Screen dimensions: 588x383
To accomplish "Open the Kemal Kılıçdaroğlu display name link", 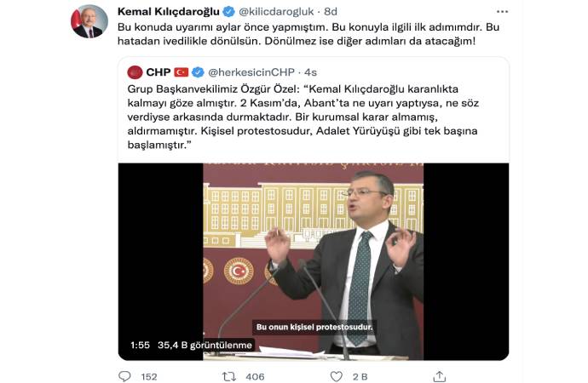I will tap(169, 12).
